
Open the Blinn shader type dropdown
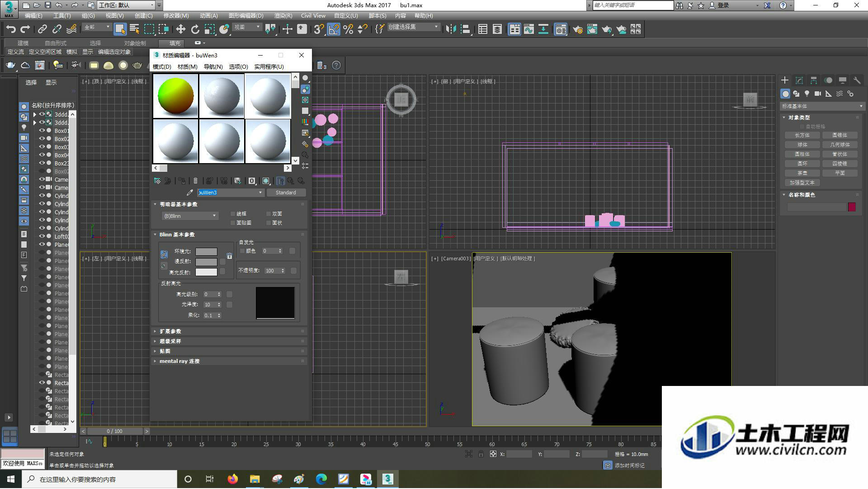coord(190,216)
